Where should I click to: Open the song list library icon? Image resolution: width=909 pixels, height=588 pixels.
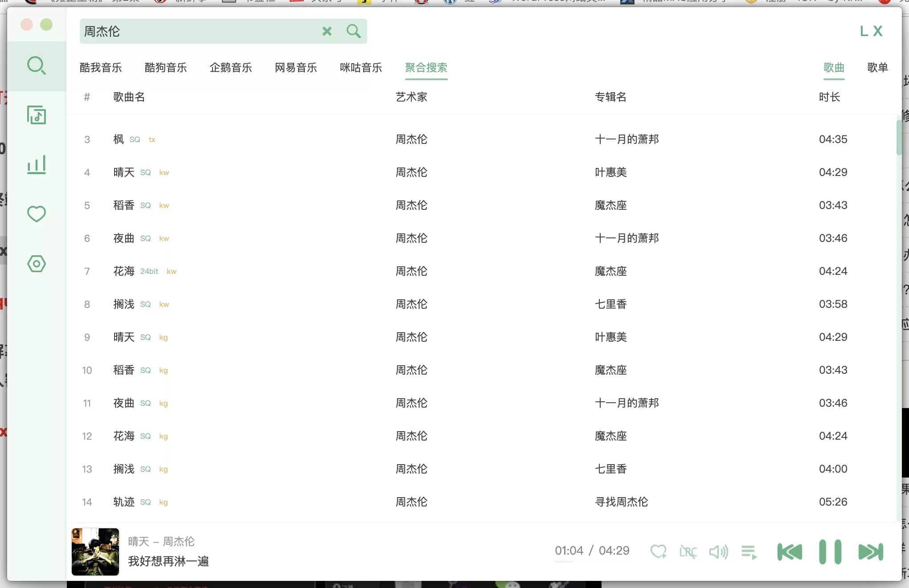[37, 115]
